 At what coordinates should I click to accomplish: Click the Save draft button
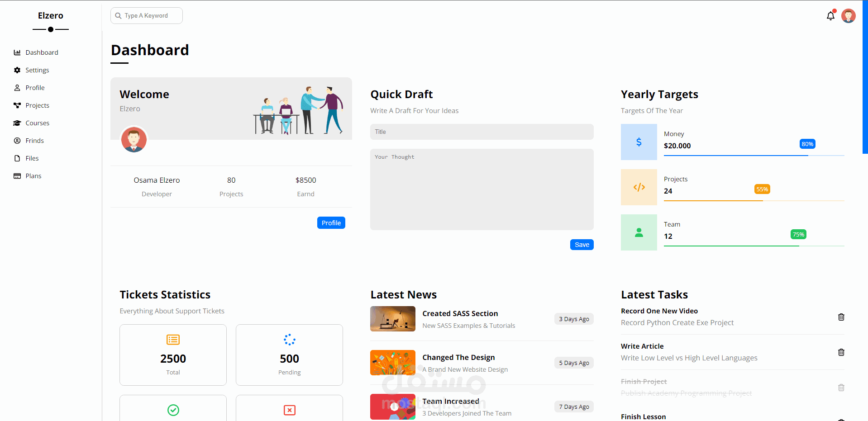point(582,245)
